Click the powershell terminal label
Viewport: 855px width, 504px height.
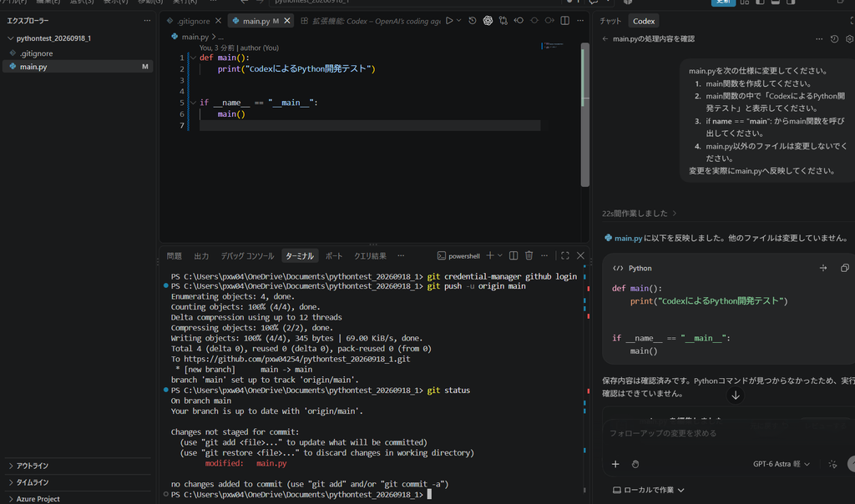pos(458,256)
